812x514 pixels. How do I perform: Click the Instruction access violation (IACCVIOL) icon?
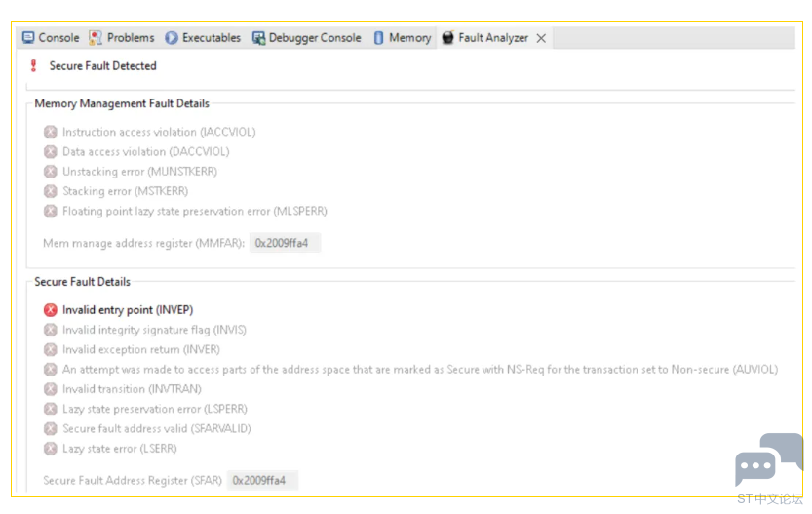click(51, 132)
